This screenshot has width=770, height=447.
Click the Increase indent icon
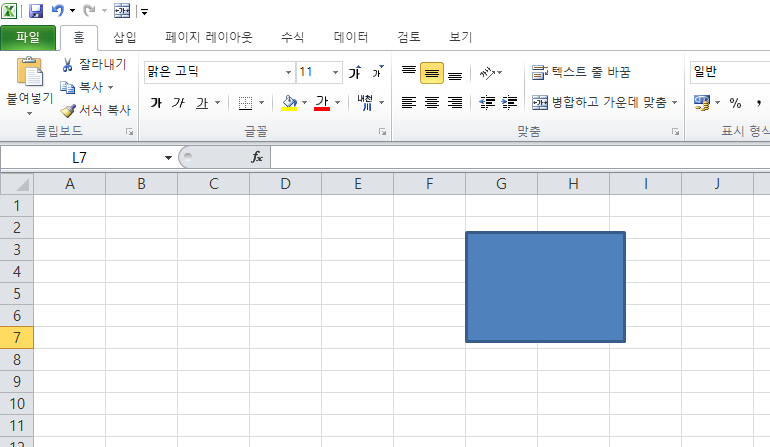pyautogui.click(x=509, y=103)
